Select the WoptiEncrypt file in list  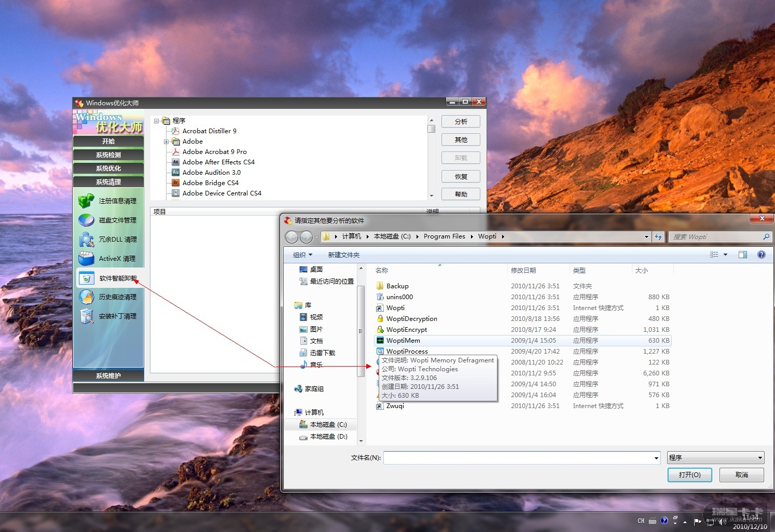point(407,330)
